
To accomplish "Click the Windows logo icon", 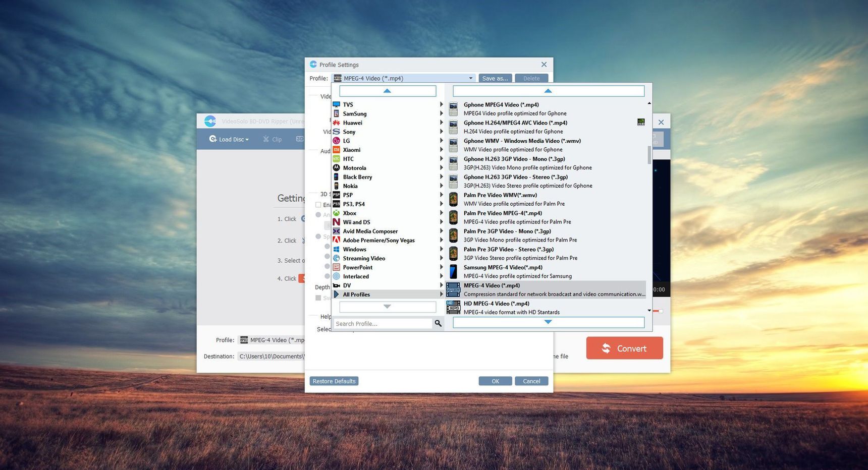I will pyautogui.click(x=336, y=249).
